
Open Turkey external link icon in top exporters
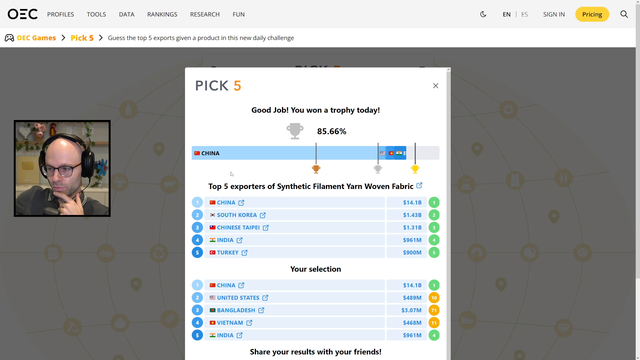[x=244, y=253]
